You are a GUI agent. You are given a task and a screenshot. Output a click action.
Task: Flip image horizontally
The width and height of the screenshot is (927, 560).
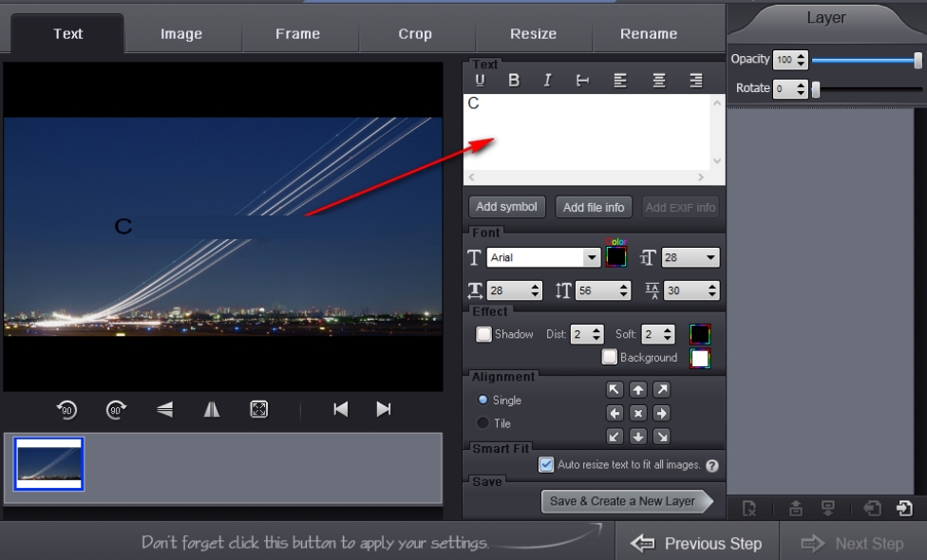pyautogui.click(x=212, y=409)
